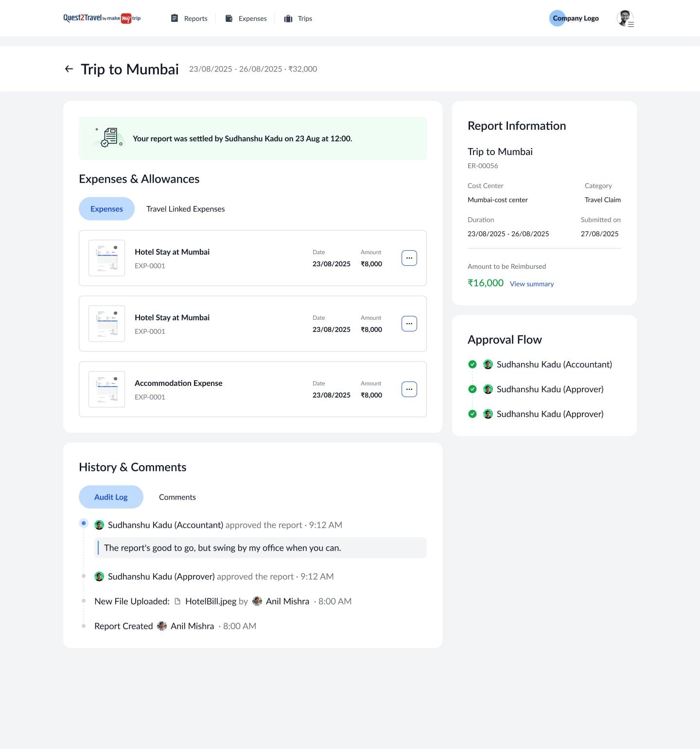This screenshot has width=700, height=749.
Task: Open more options for second Hotel Stay expense
Action: [409, 324]
